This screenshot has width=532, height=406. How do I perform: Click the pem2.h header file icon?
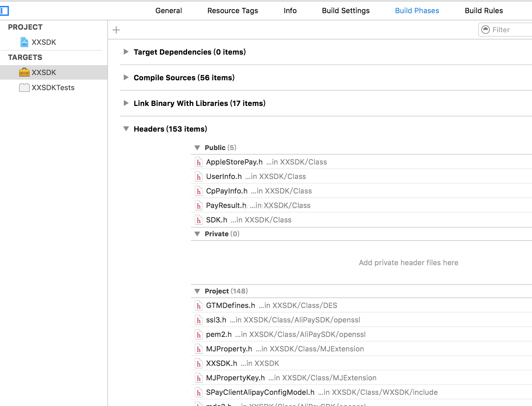tap(199, 335)
